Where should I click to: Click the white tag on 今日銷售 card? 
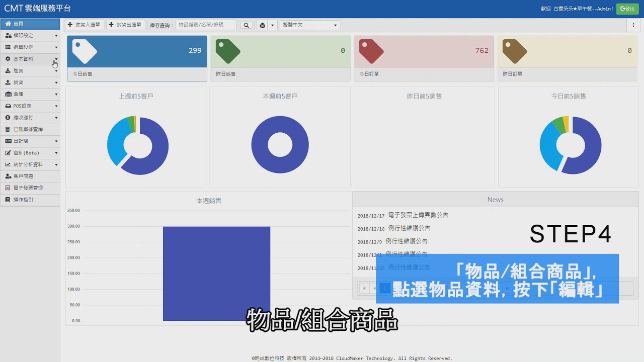click(x=84, y=51)
